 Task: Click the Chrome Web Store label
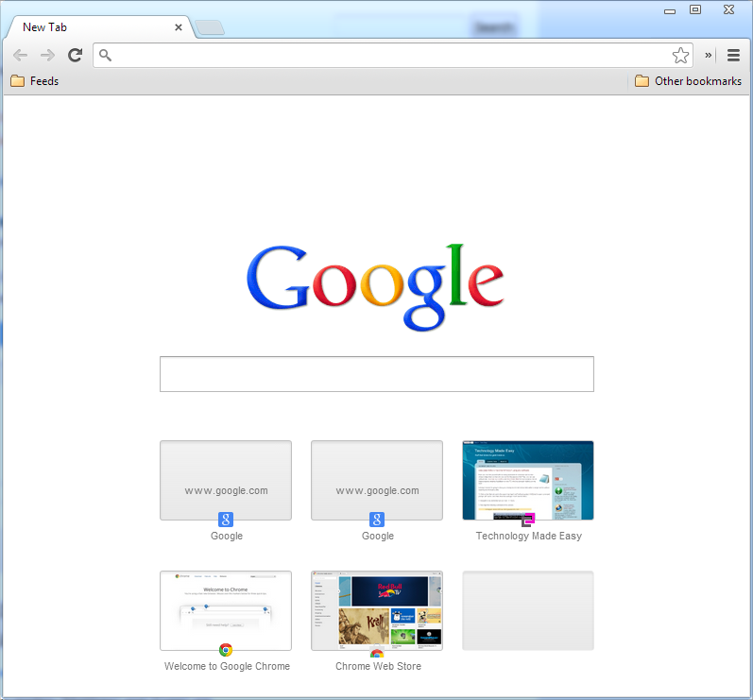pyautogui.click(x=379, y=666)
